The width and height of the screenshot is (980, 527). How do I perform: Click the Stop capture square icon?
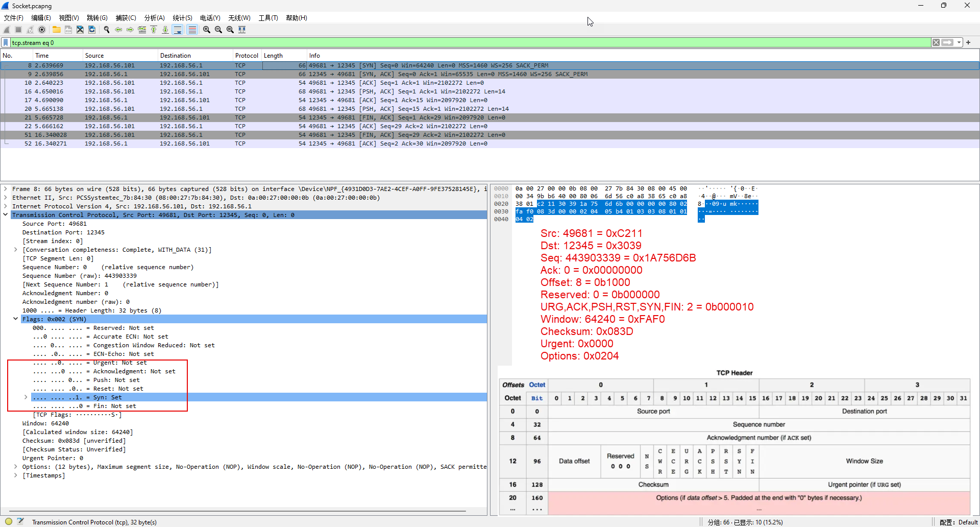tap(18, 30)
